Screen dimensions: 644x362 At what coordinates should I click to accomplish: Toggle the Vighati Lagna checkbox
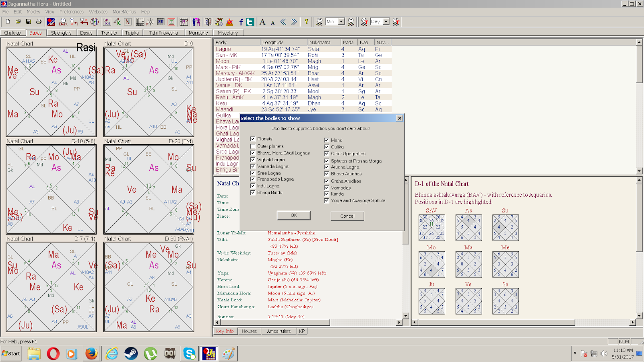coord(253,160)
